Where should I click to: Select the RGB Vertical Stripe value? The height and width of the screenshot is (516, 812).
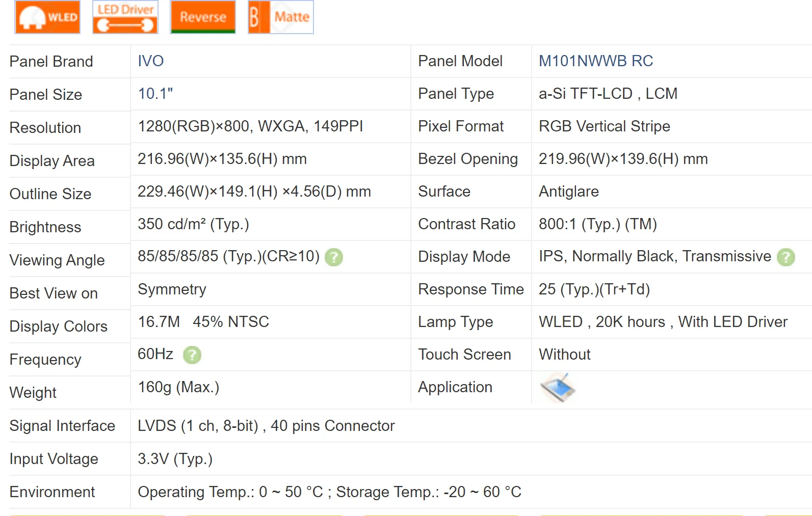pos(605,126)
